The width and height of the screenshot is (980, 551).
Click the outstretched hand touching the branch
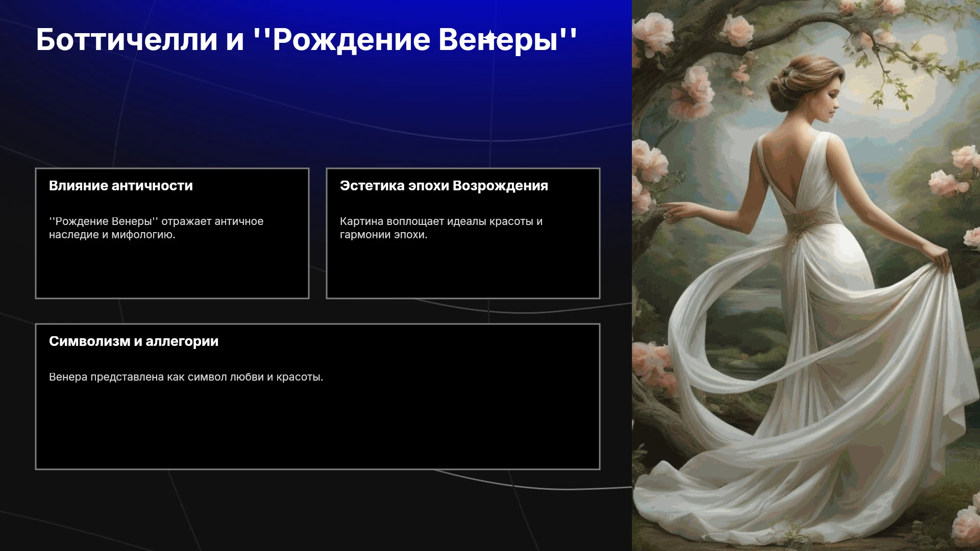point(675,209)
